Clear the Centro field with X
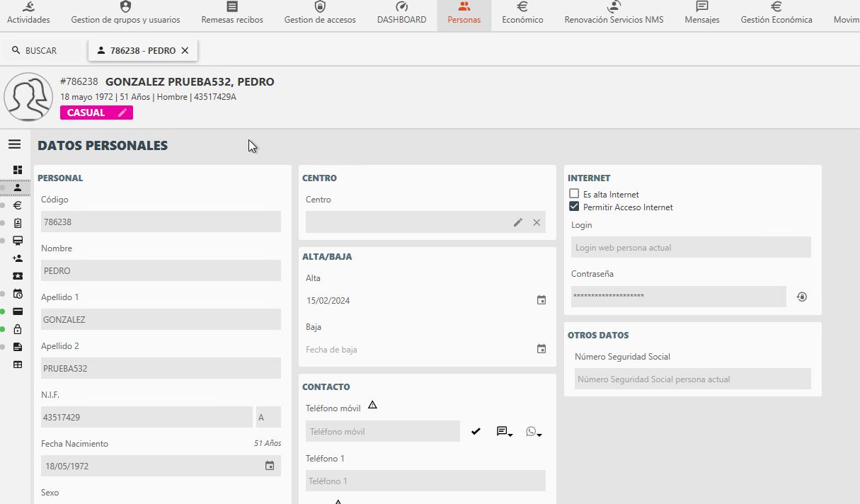The height and width of the screenshot is (504, 860). tap(537, 222)
